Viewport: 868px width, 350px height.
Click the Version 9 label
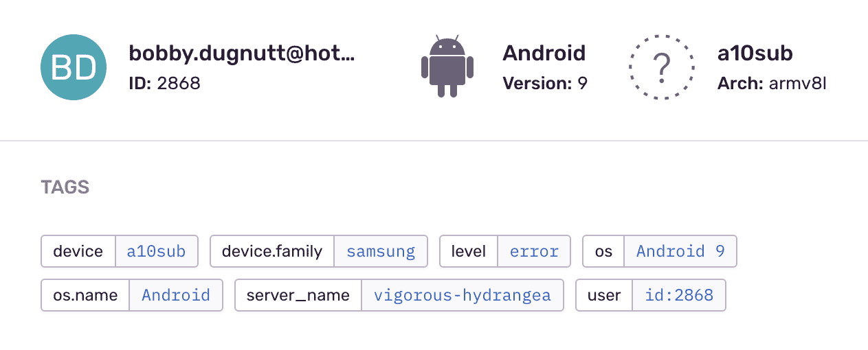tap(544, 84)
